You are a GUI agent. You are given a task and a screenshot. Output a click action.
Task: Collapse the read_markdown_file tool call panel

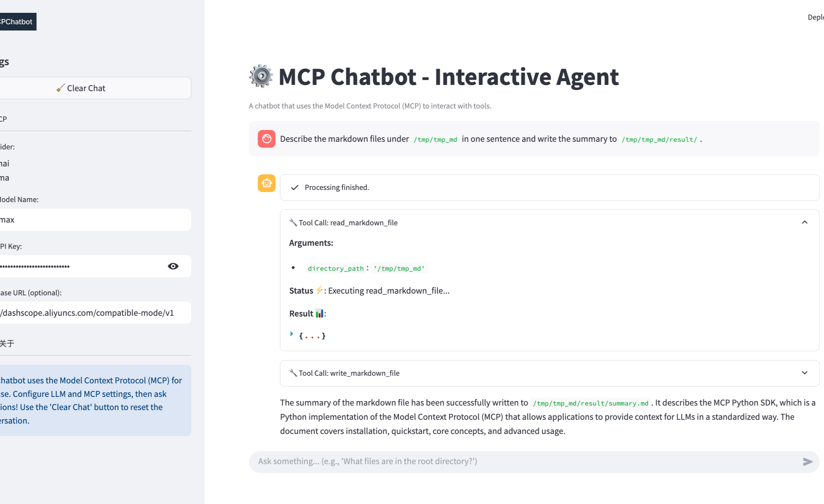805,222
